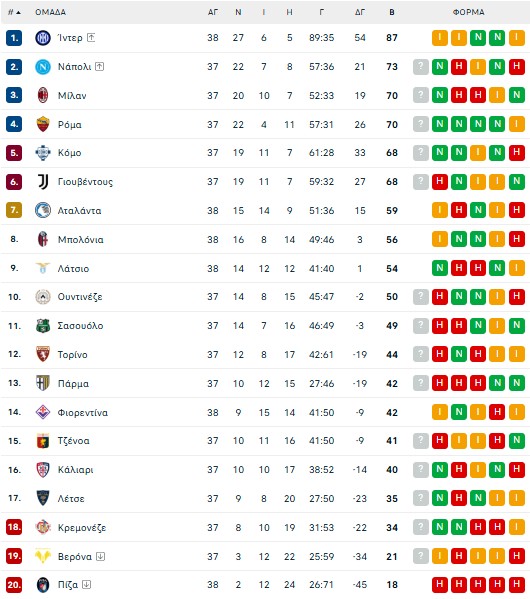Click the position 1 badge for Ίντερ
This screenshot has width=530, height=599.
tap(14, 38)
